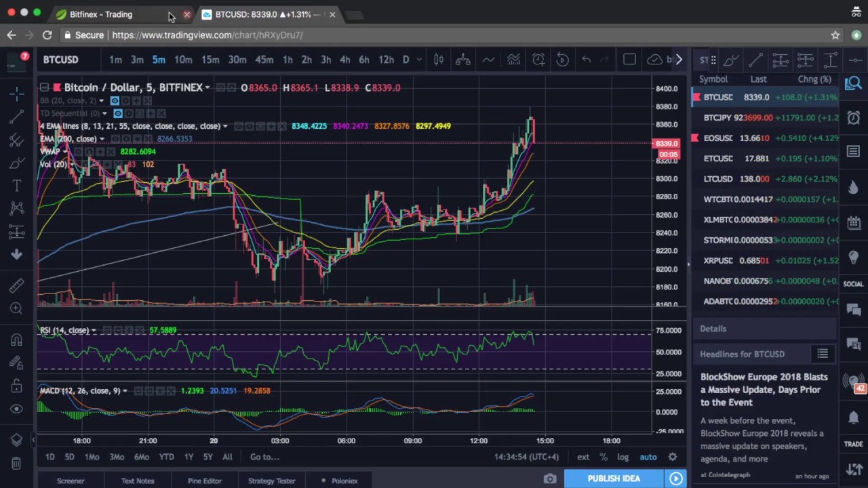Toggle log scale
This screenshot has width=868, height=488.
pyautogui.click(x=623, y=457)
